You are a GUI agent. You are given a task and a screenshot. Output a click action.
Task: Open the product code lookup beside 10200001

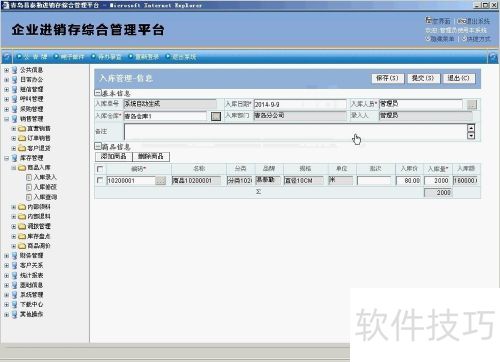click(x=161, y=181)
